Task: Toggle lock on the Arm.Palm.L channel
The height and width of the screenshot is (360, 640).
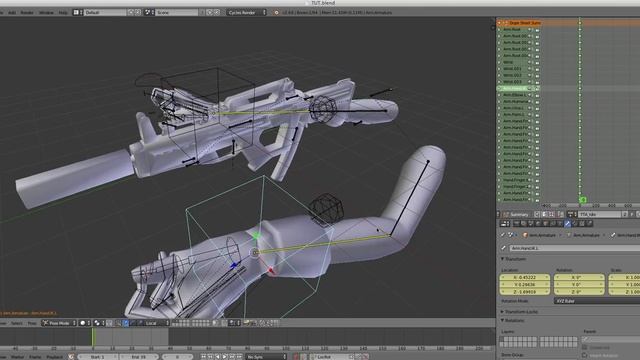Action: 537,115
